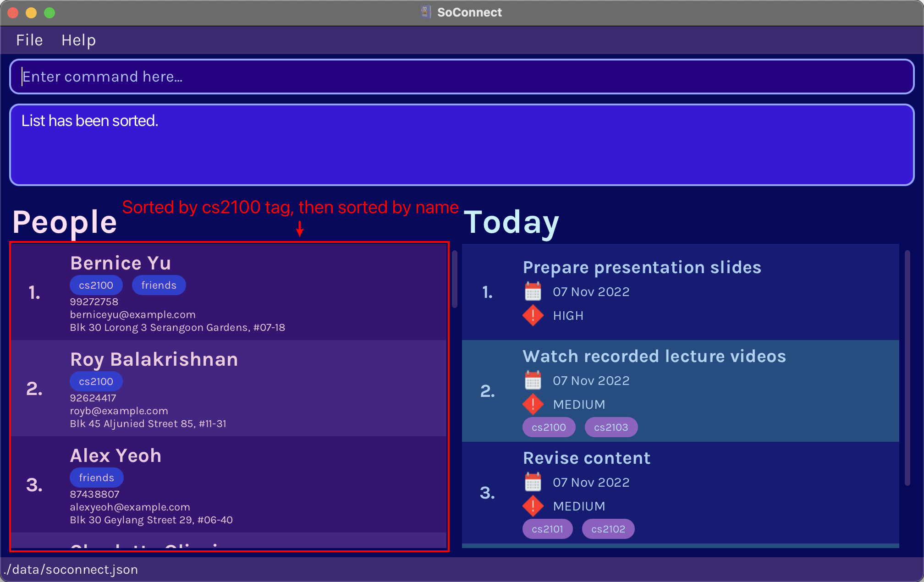Viewport: 924px width, 582px height.
Task: Click Alex Yeoh's friends tag
Action: point(96,478)
